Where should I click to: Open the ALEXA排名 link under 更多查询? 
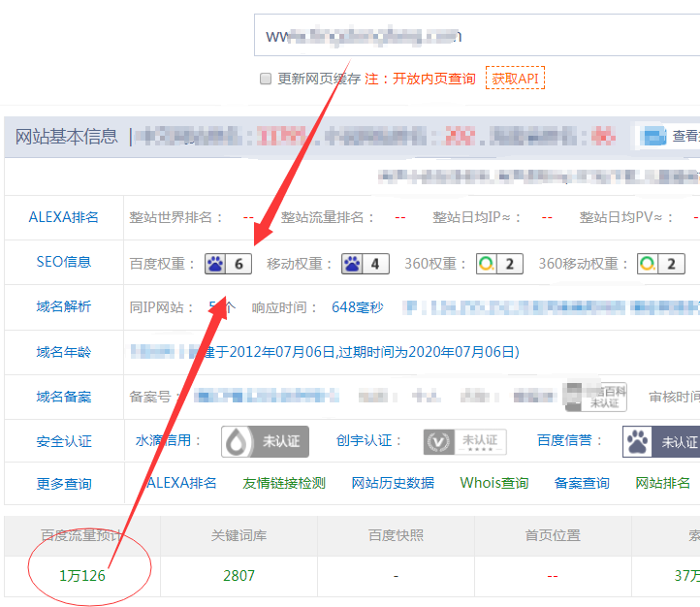pos(181,483)
